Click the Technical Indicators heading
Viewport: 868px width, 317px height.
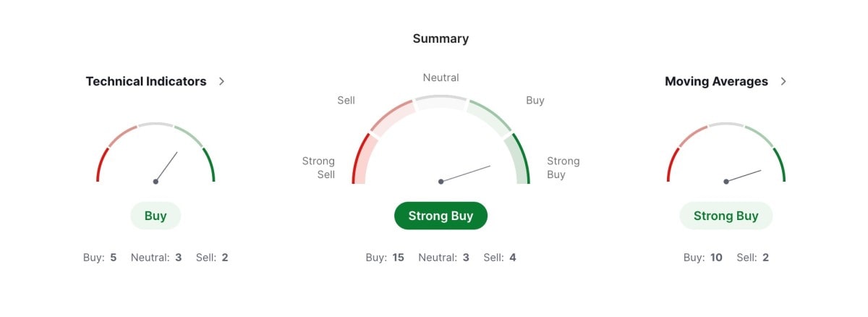146,82
